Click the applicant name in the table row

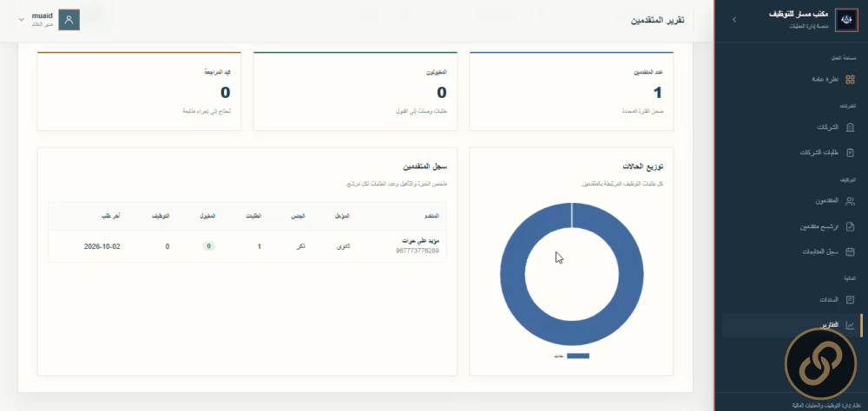click(421, 242)
